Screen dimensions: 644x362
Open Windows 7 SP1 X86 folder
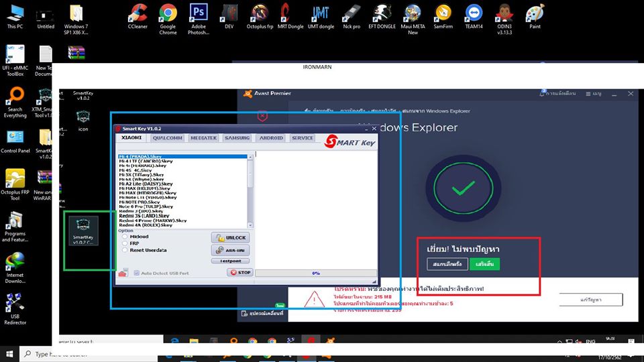pos(76,19)
